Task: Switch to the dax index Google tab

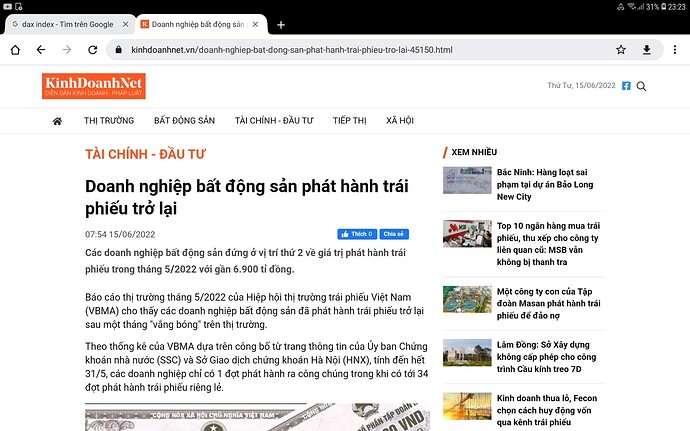Action: (x=67, y=24)
